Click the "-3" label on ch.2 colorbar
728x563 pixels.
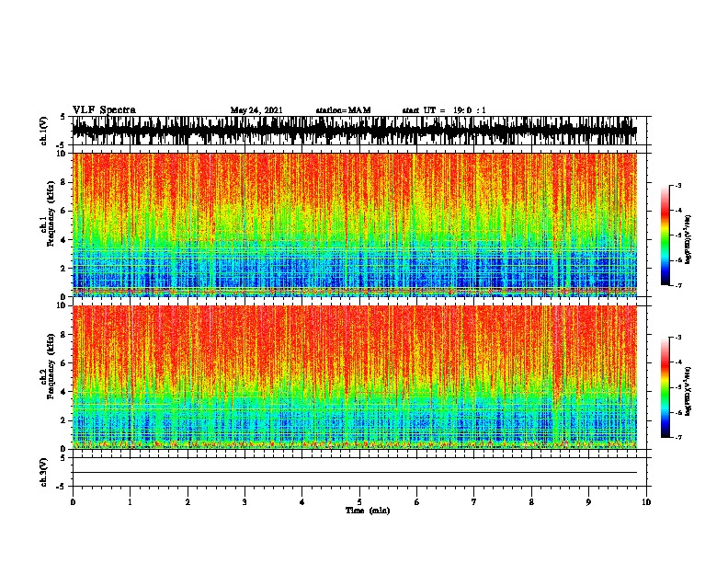pyautogui.click(x=677, y=338)
